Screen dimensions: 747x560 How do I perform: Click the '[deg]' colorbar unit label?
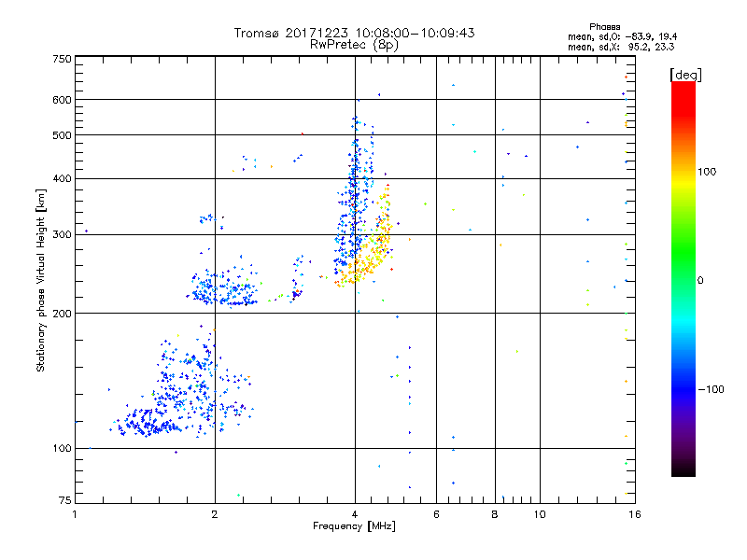(685, 75)
